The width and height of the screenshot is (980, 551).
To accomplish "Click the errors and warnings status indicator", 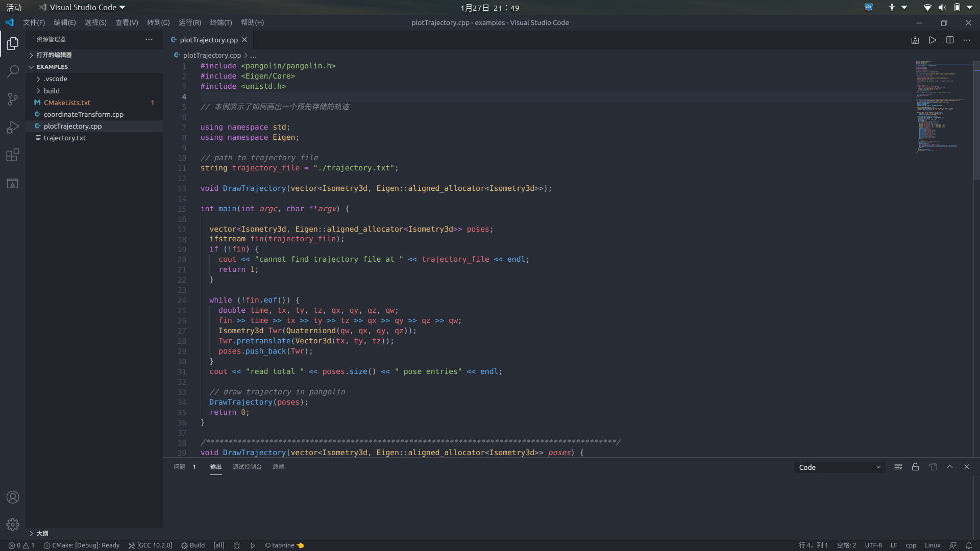I will tap(21, 545).
